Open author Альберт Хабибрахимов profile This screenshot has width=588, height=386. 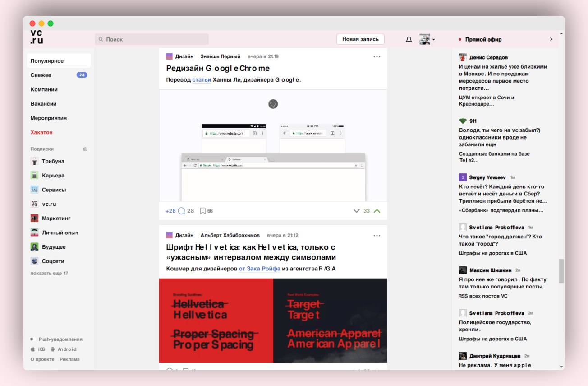pyautogui.click(x=230, y=235)
